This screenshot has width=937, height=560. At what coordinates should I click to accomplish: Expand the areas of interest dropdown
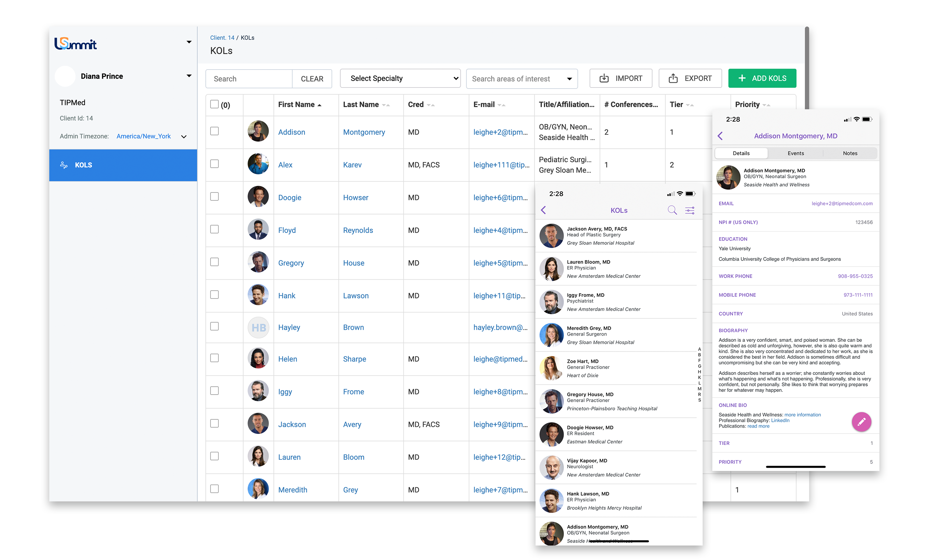point(569,79)
